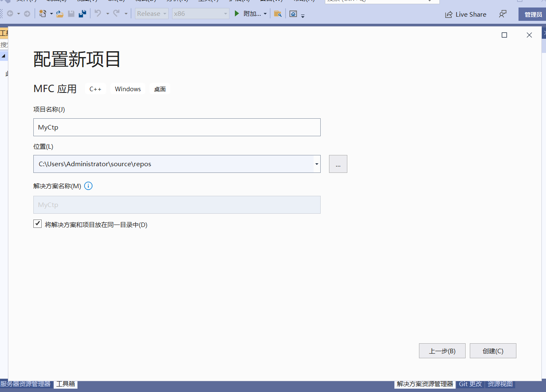Click the 创建(C) button
Screen dimensions: 546x392
click(493, 351)
